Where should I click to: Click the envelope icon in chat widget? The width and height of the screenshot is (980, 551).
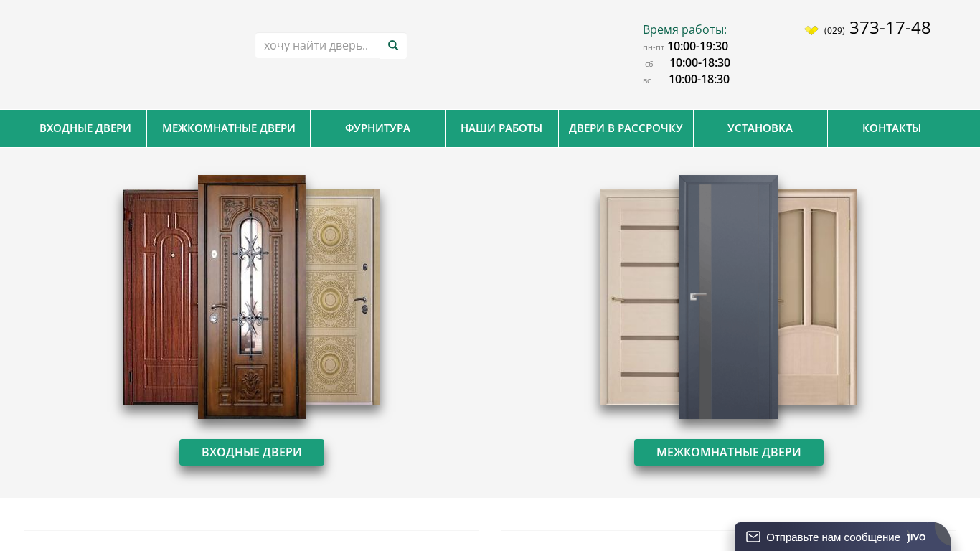tap(753, 537)
